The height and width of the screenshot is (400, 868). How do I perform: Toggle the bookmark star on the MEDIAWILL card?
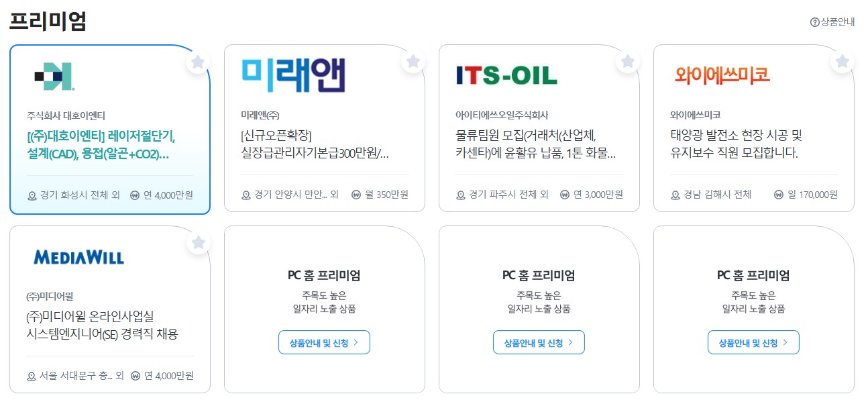tap(198, 243)
